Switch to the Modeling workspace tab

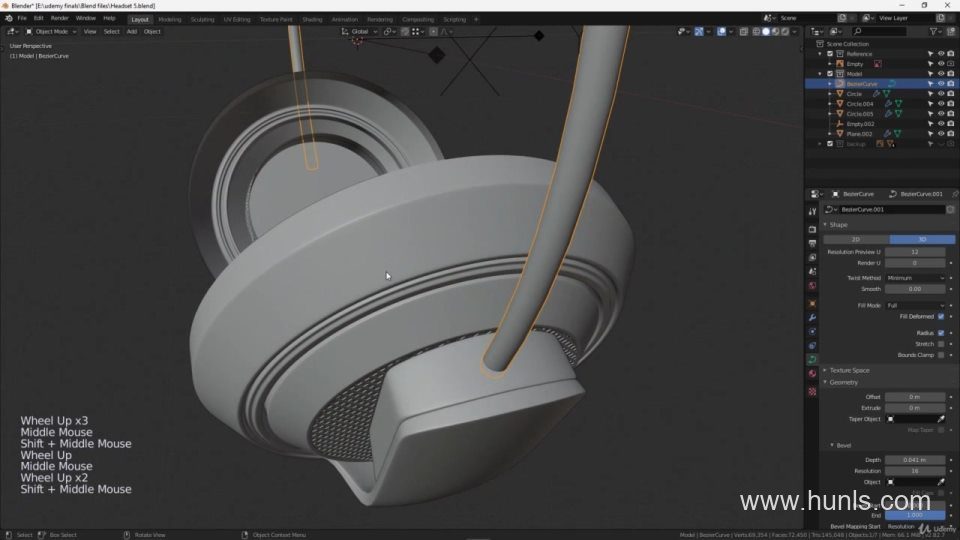(170, 20)
